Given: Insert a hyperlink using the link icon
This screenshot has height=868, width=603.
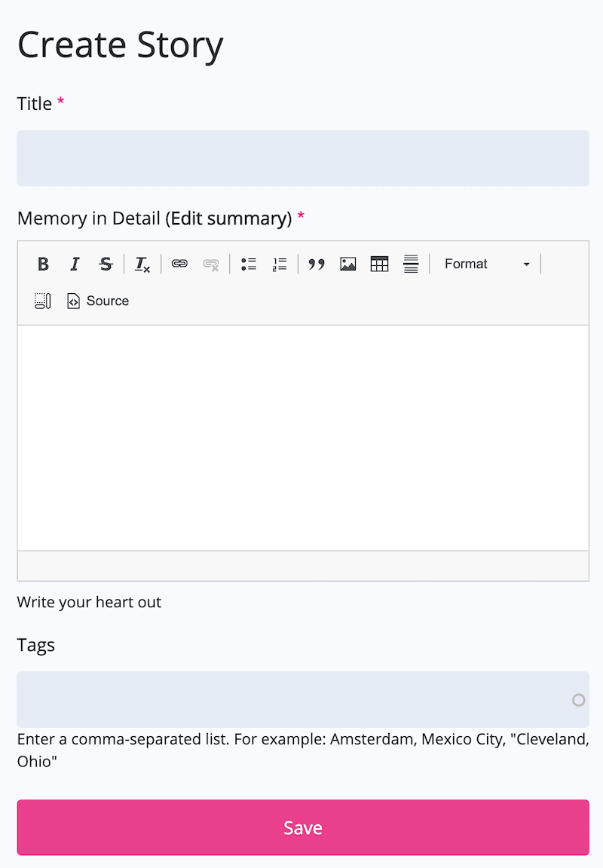Looking at the screenshot, I should tap(179, 264).
